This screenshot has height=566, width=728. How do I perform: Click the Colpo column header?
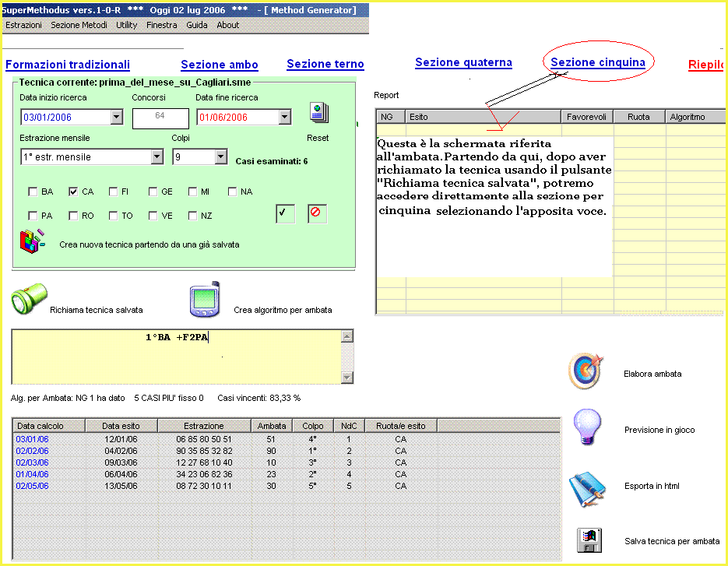pyautogui.click(x=313, y=426)
